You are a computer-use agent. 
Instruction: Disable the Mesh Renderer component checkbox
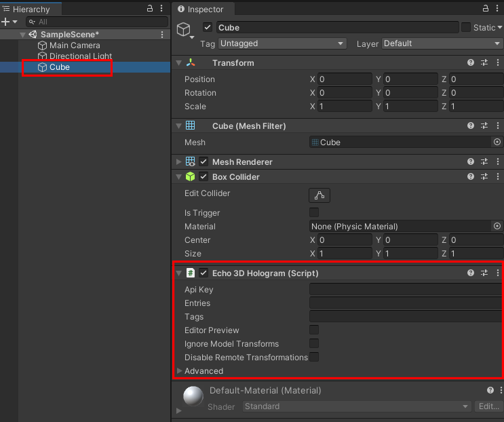203,161
